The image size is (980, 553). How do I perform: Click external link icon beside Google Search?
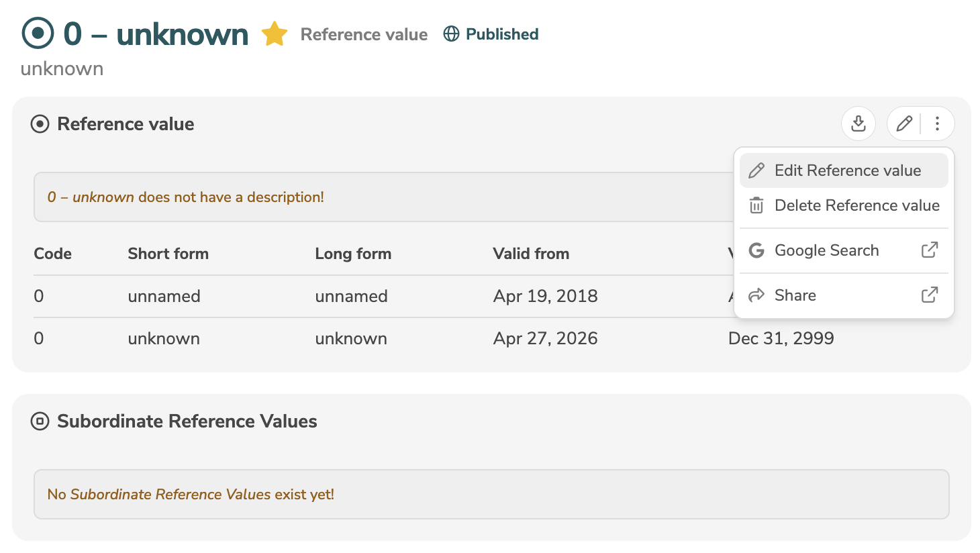tap(930, 250)
